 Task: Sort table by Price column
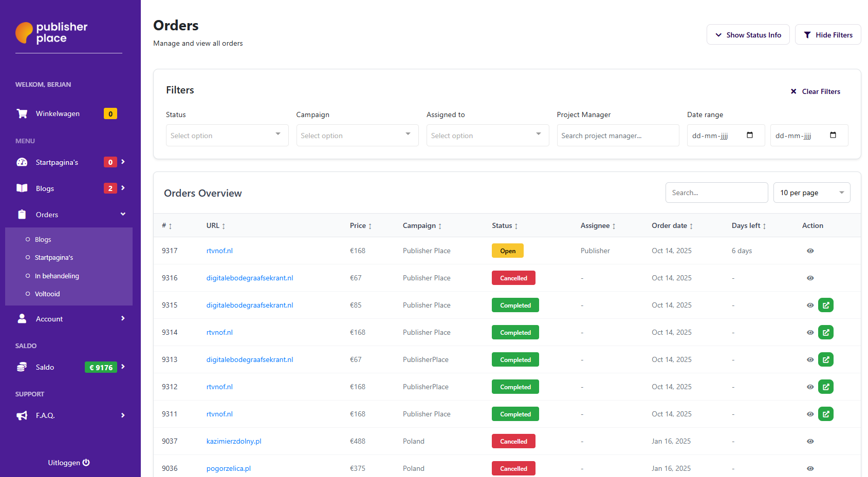[360, 226]
